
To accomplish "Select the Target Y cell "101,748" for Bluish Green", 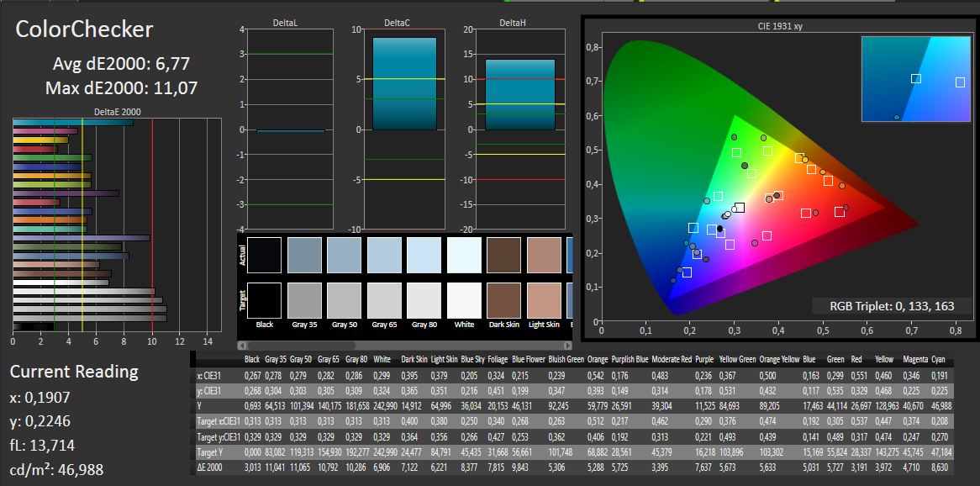I will pyautogui.click(x=561, y=452).
